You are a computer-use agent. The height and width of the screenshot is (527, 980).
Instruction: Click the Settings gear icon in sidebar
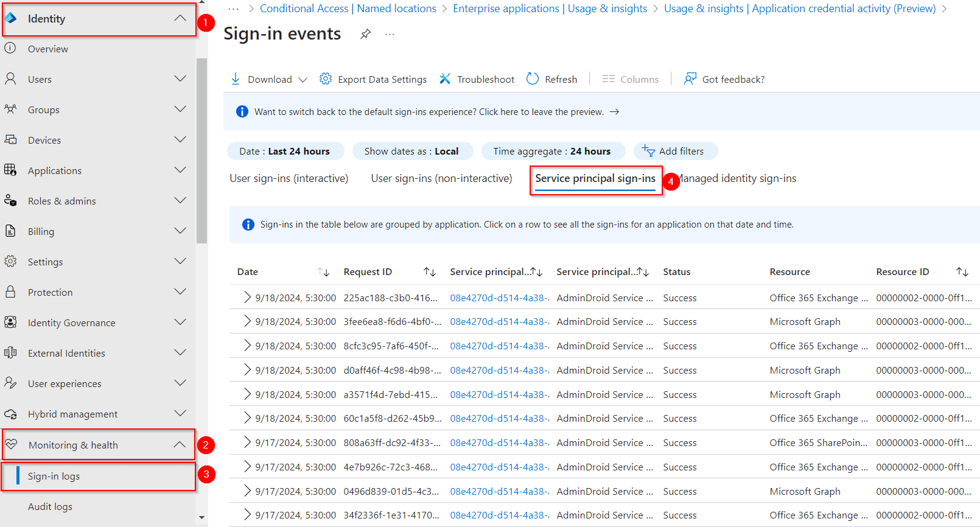click(x=10, y=261)
